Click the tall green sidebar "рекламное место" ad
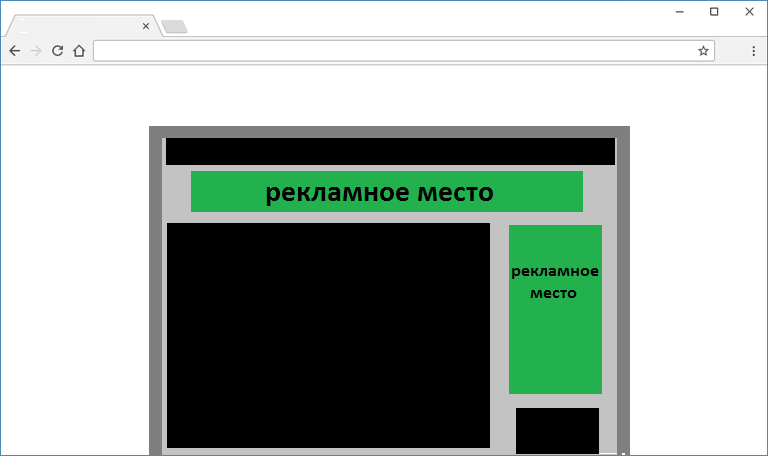The height and width of the screenshot is (456, 768). (555, 309)
